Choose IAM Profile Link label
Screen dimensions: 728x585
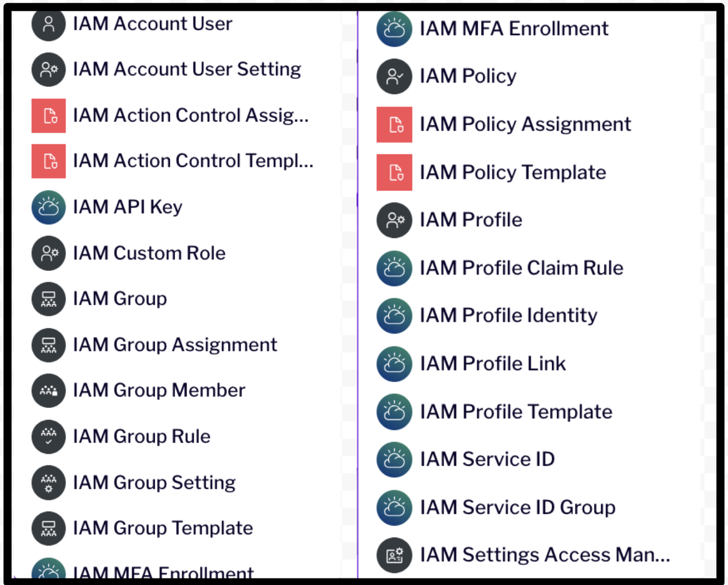492,364
